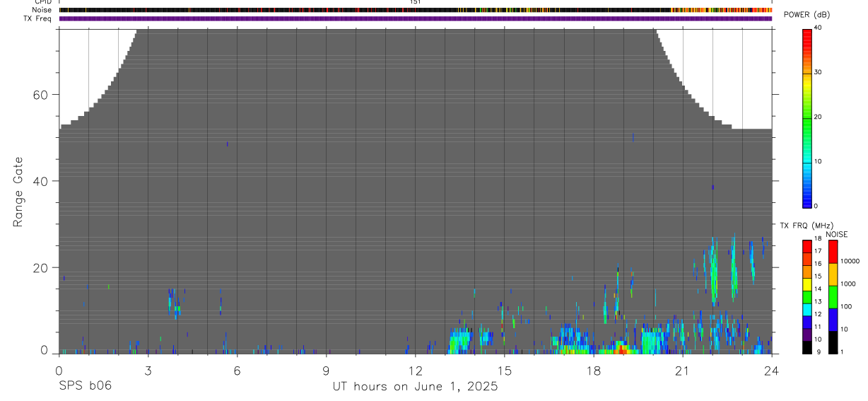
Task: Click the '40' value on POWER scale
Action: [819, 28]
